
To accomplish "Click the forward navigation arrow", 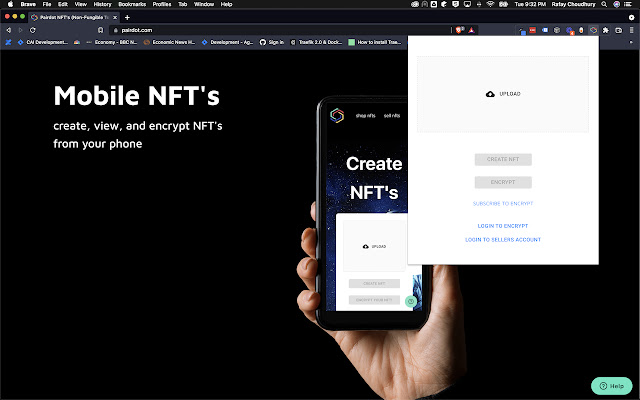I will click(20, 30).
